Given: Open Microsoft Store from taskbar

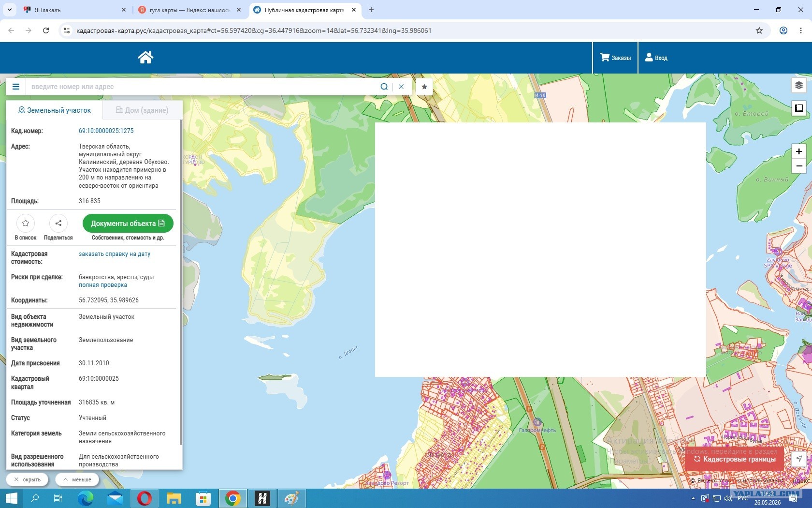Looking at the screenshot, I should 203,498.
